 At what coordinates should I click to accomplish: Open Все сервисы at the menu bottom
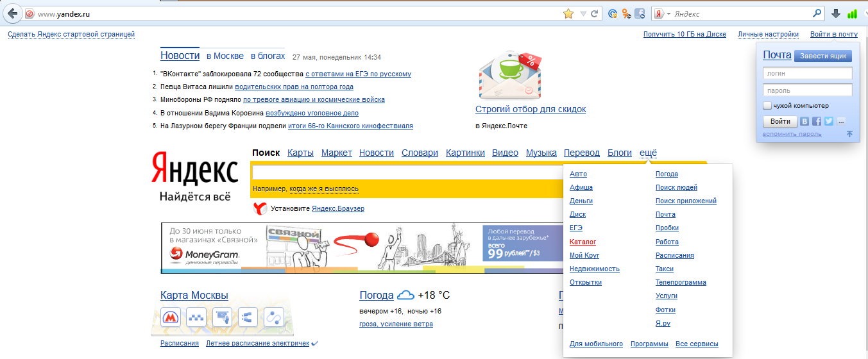coord(697,344)
